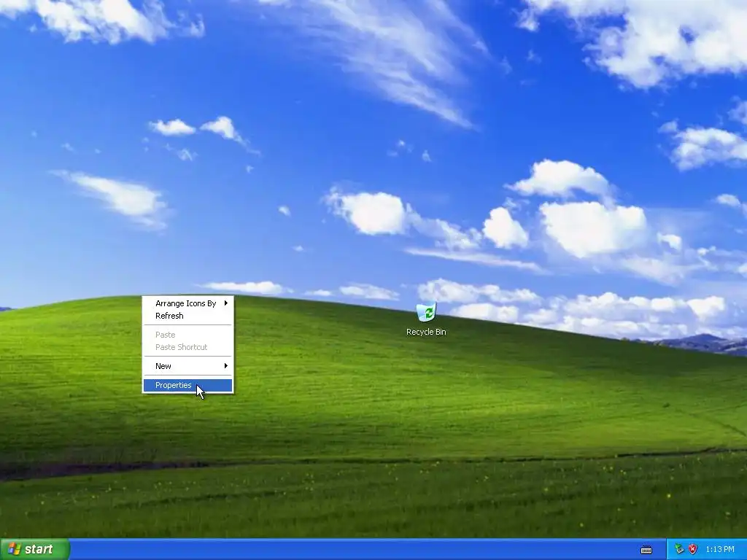
Task: Click the Recycle Bin text label
Action: point(426,332)
